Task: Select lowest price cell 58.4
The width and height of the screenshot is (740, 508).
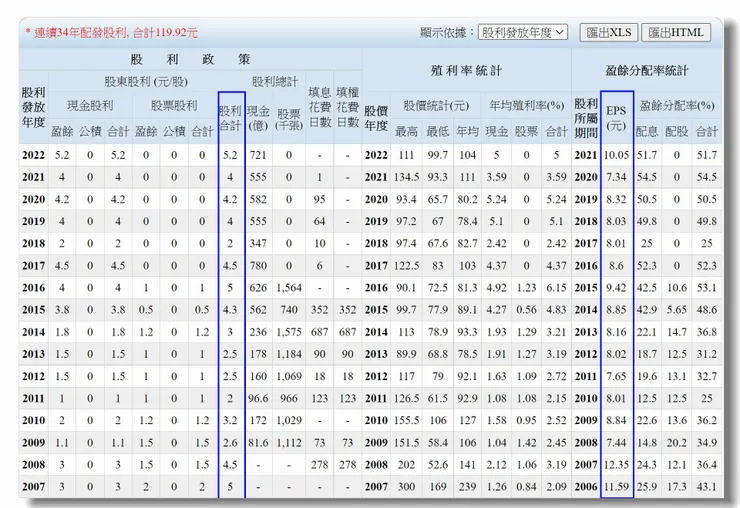Action: pyautogui.click(x=437, y=442)
